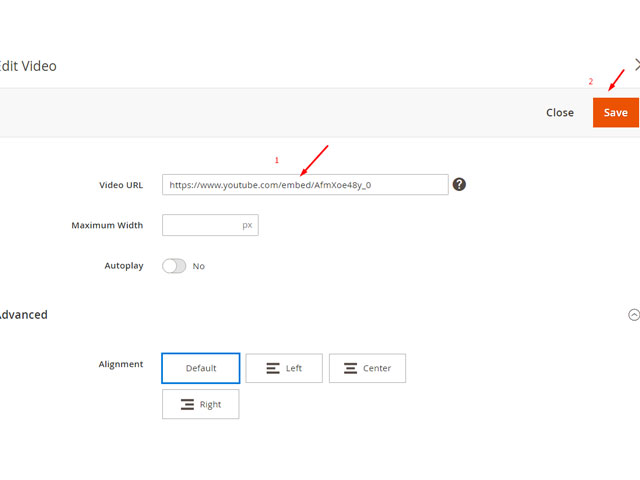This screenshot has height=480, width=640.
Task: Click the orange Save button
Action: pyautogui.click(x=616, y=113)
